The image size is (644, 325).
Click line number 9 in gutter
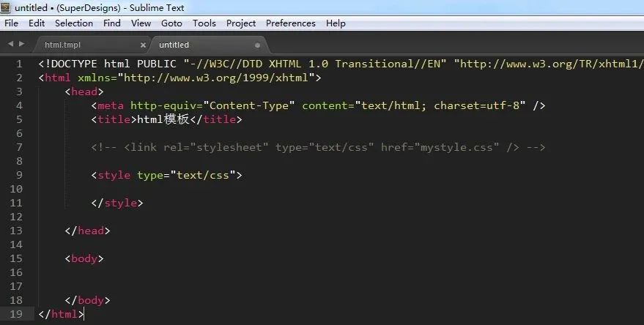pos(19,175)
